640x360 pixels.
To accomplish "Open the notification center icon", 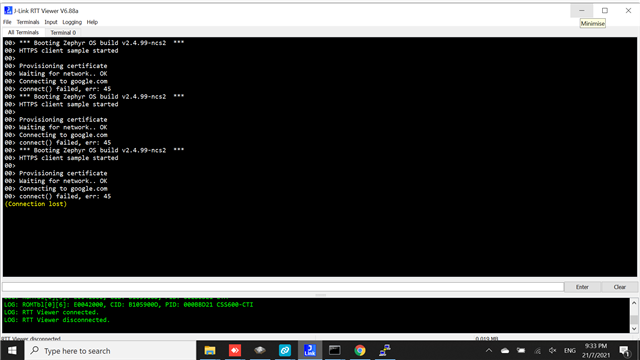I will pyautogui.click(x=624, y=351).
